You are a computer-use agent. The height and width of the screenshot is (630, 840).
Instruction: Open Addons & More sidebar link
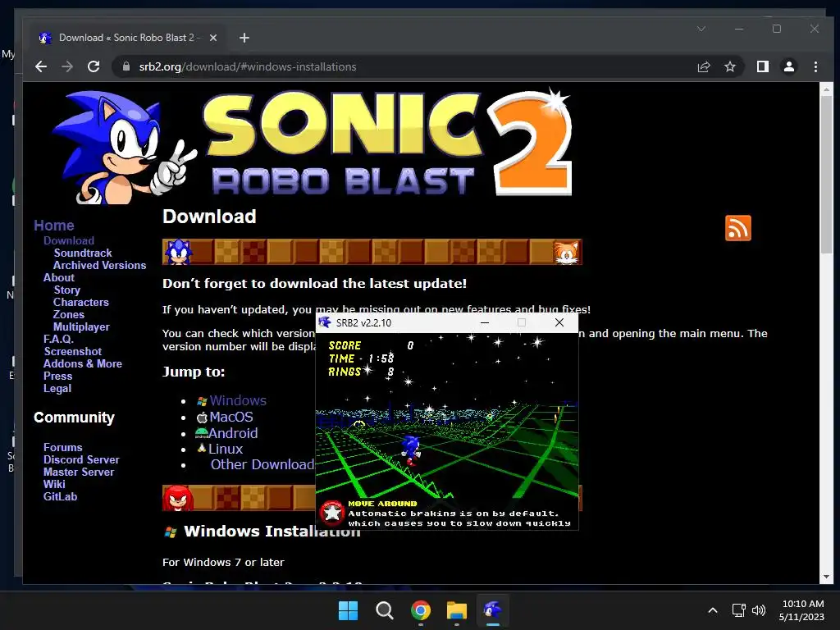tap(83, 363)
